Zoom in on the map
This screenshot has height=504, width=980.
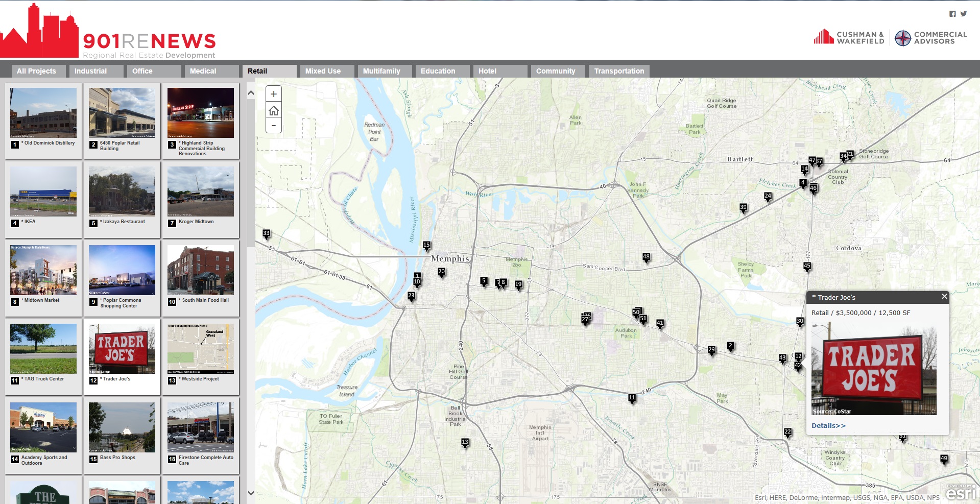[x=273, y=94]
